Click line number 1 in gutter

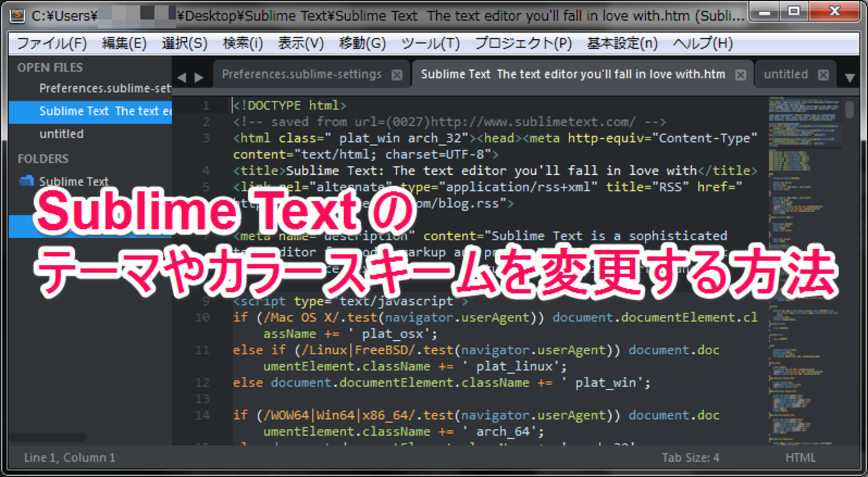pyautogui.click(x=206, y=105)
